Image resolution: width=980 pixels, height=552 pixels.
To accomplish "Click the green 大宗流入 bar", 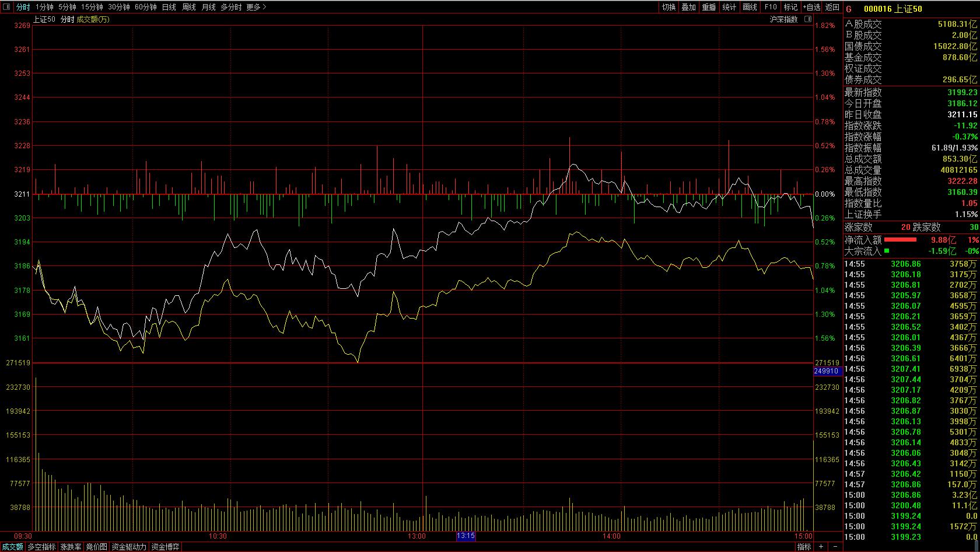I will tap(887, 250).
